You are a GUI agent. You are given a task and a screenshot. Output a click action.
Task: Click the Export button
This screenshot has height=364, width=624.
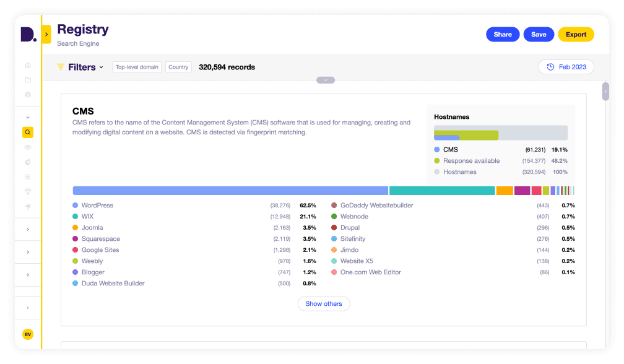click(x=576, y=35)
